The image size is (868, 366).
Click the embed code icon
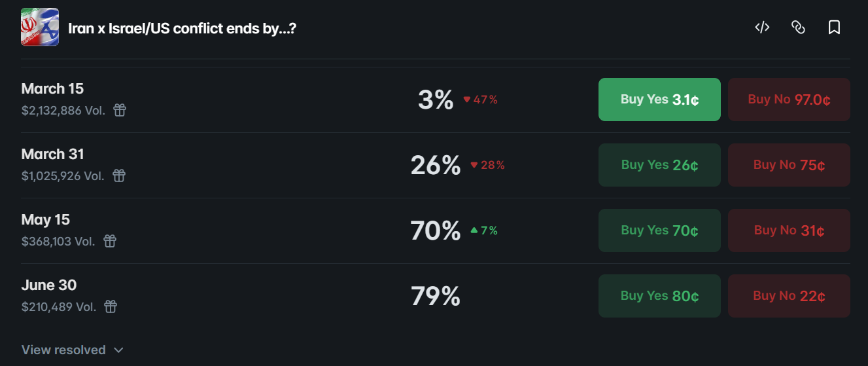coord(762,27)
